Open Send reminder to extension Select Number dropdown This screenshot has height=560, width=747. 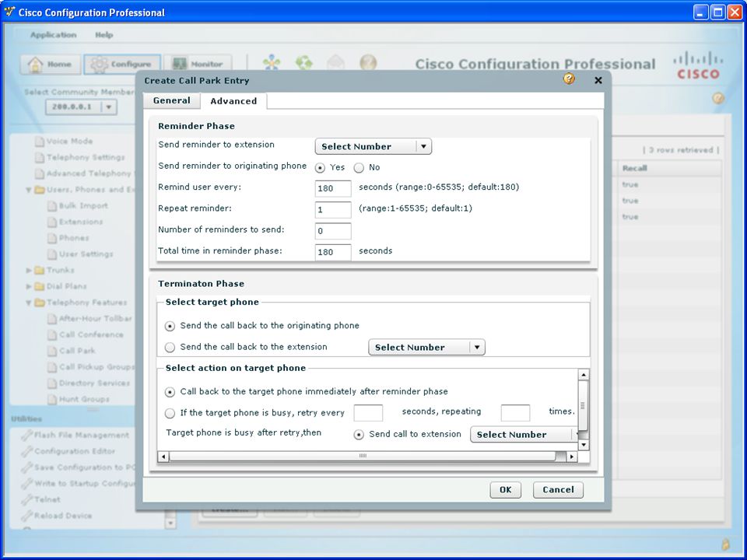click(373, 147)
